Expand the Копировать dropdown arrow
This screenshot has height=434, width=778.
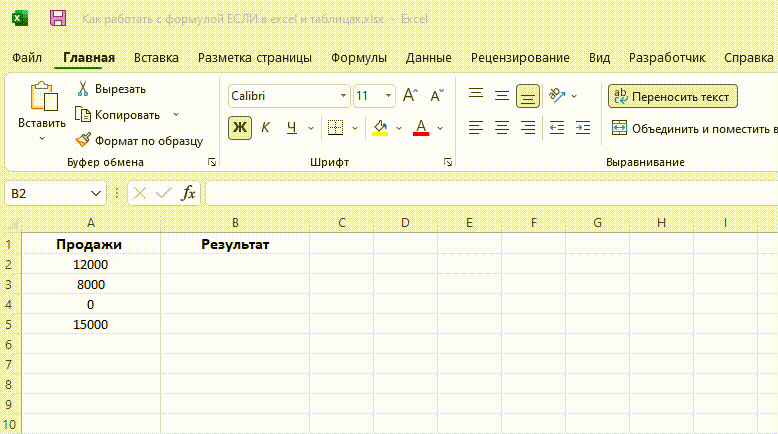(176, 115)
